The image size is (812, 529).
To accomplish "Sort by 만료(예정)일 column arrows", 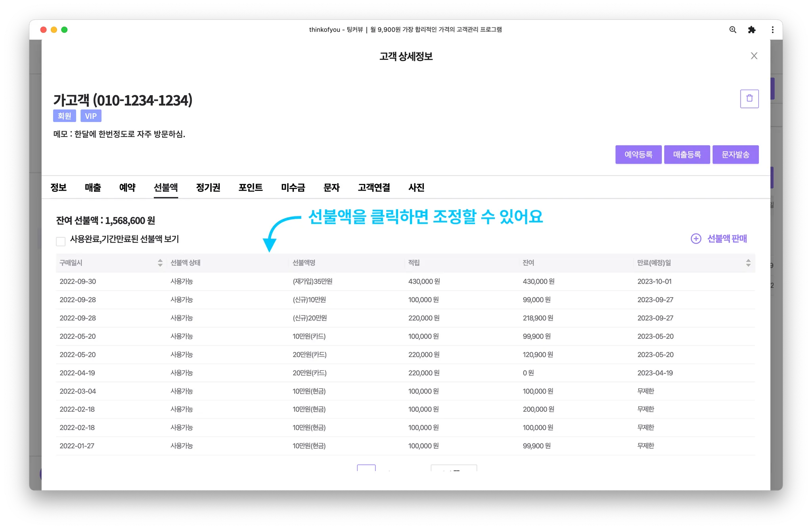I will coord(748,263).
